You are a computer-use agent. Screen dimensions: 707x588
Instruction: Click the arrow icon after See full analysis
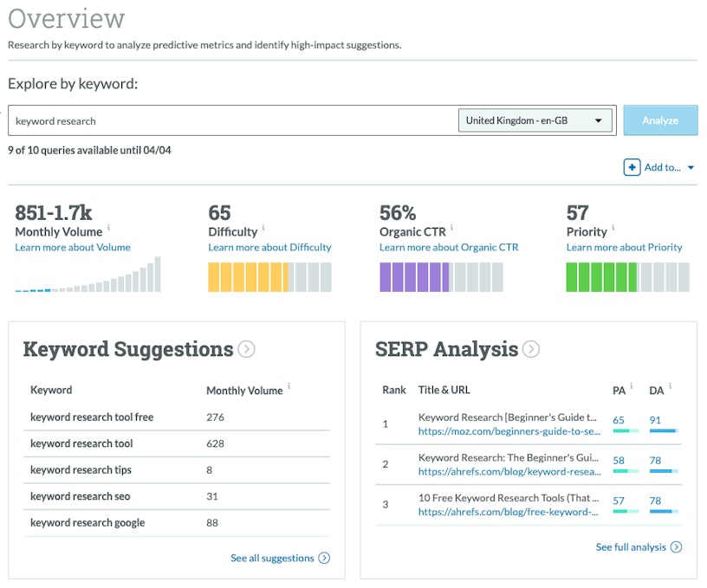coord(676,547)
